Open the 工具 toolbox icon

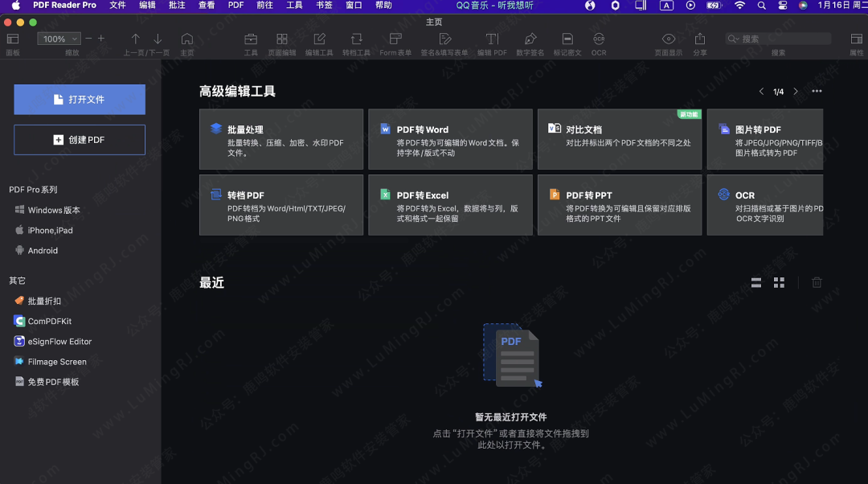pos(251,39)
